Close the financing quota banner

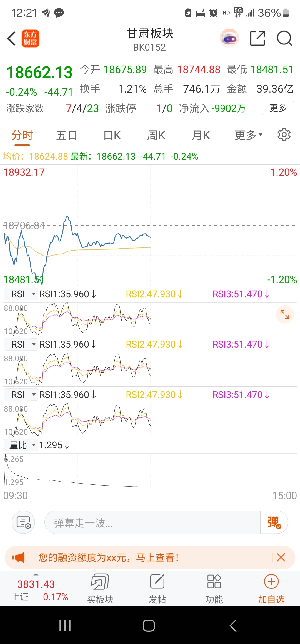(281, 557)
